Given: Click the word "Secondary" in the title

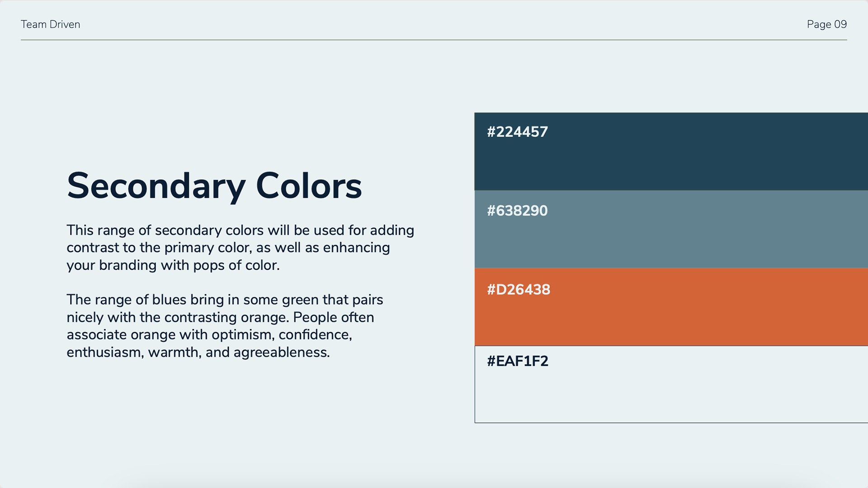Looking at the screenshot, I should [x=156, y=186].
